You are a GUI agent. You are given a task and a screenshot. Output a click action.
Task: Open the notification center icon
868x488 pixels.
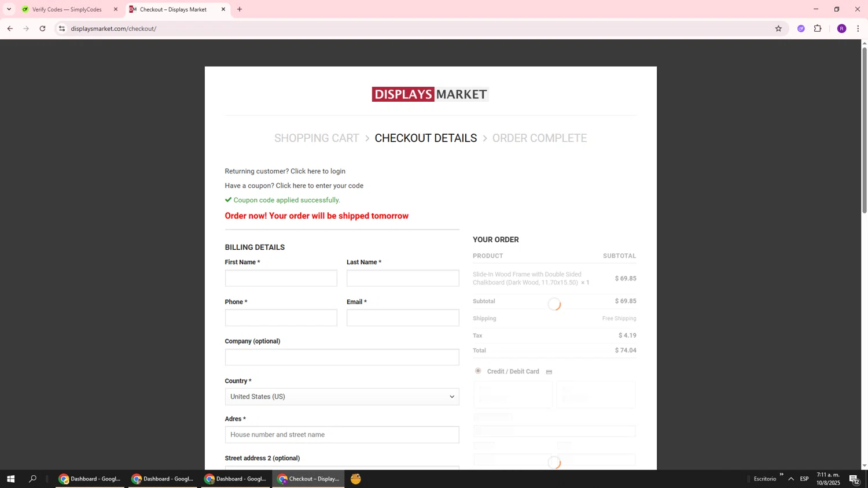click(854, 479)
